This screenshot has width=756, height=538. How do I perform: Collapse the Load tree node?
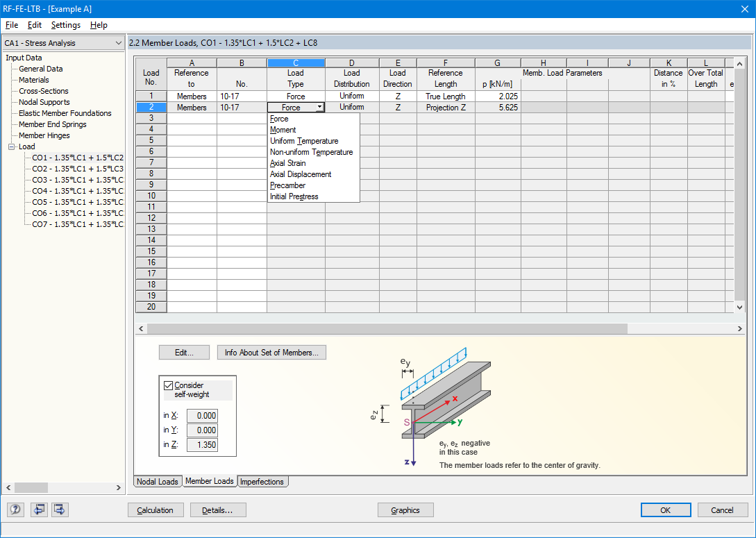pos(12,146)
